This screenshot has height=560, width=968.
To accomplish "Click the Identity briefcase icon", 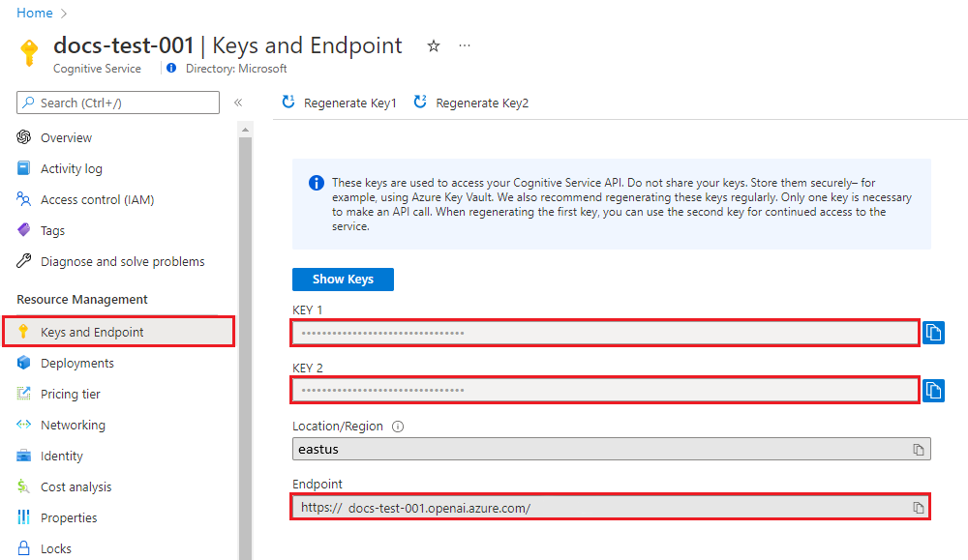I will 21,456.
